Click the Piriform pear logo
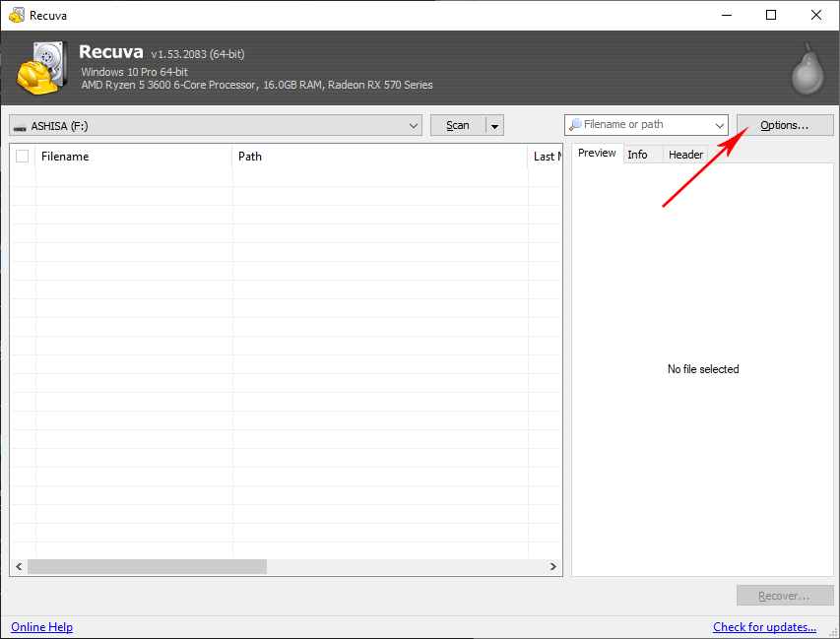This screenshot has width=840, height=639. 808,70
